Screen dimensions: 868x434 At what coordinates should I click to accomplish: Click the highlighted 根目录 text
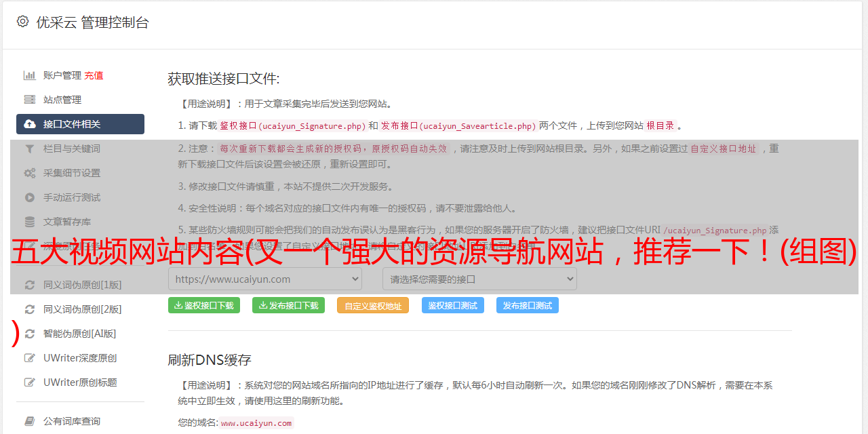pos(660,125)
